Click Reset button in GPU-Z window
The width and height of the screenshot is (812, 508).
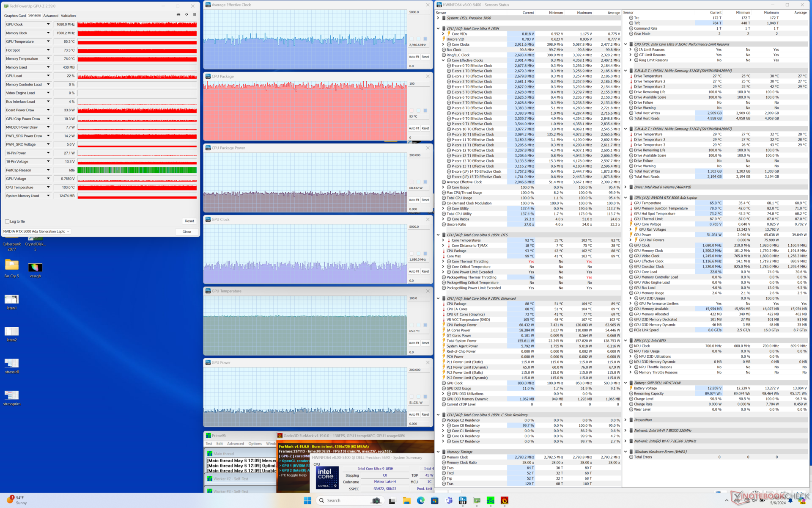coord(189,221)
